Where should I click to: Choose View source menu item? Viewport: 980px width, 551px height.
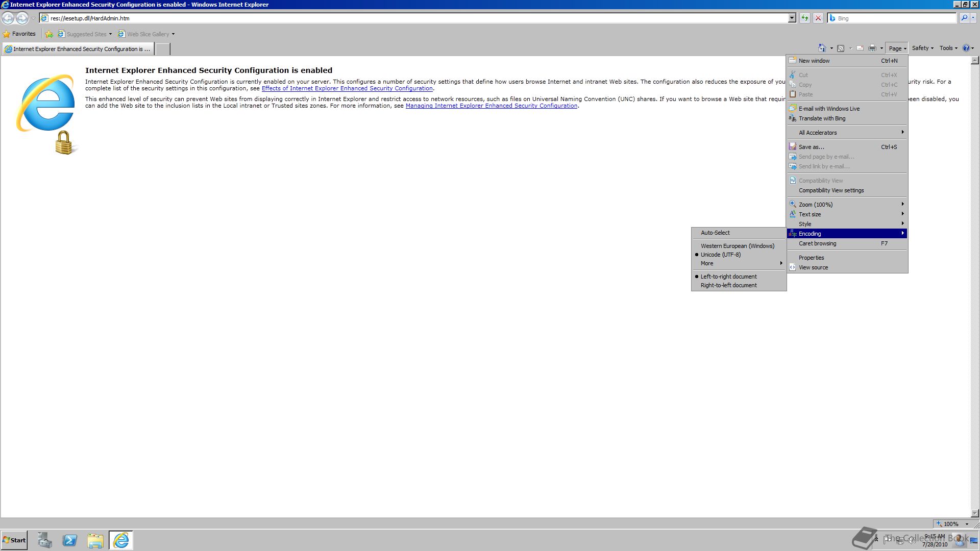[x=847, y=267]
